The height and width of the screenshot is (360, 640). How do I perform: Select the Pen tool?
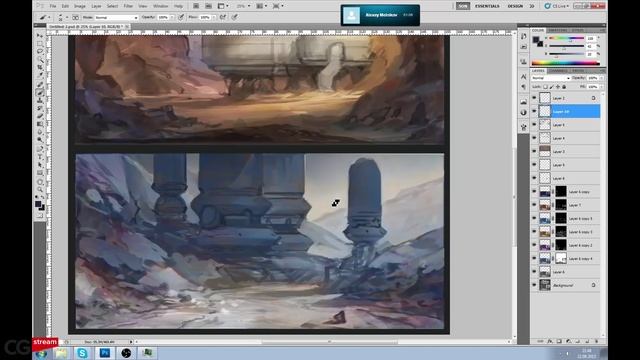(x=40, y=149)
